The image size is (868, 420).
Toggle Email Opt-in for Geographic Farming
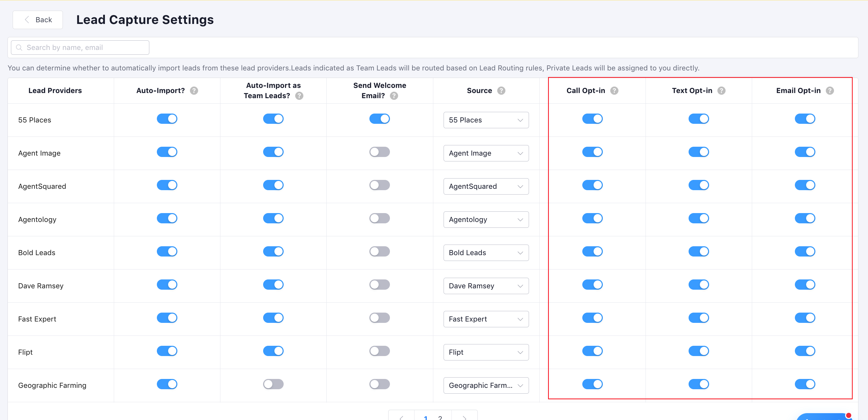pyautogui.click(x=805, y=384)
